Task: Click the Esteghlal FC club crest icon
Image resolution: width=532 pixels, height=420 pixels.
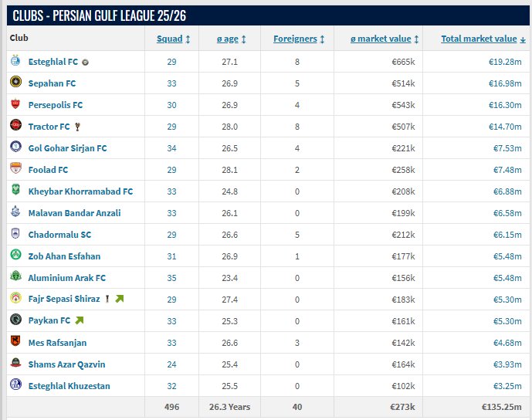Action: (x=15, y=61)
